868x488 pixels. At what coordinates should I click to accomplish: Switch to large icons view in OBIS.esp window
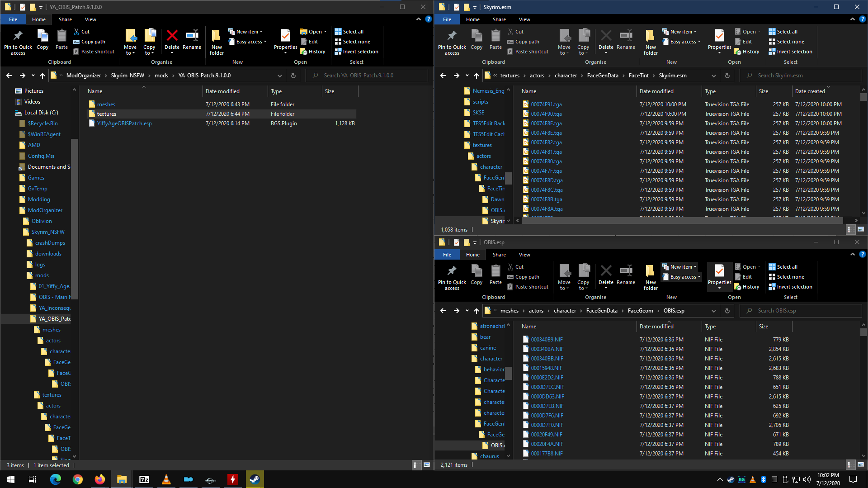pyautogui.click(x=860, y=465)
